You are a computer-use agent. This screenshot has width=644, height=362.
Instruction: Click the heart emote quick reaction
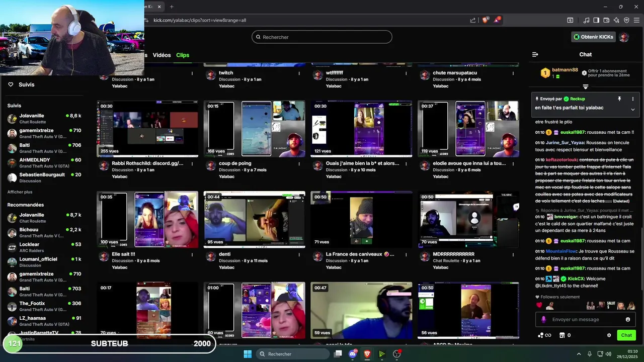coord(539,306)
